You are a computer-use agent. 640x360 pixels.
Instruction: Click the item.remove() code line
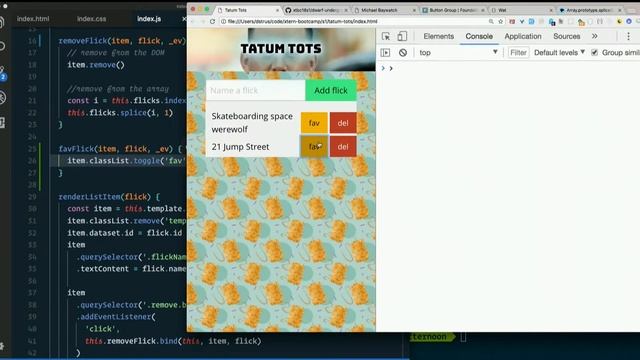pyautogui.click(x=96, y=65)
